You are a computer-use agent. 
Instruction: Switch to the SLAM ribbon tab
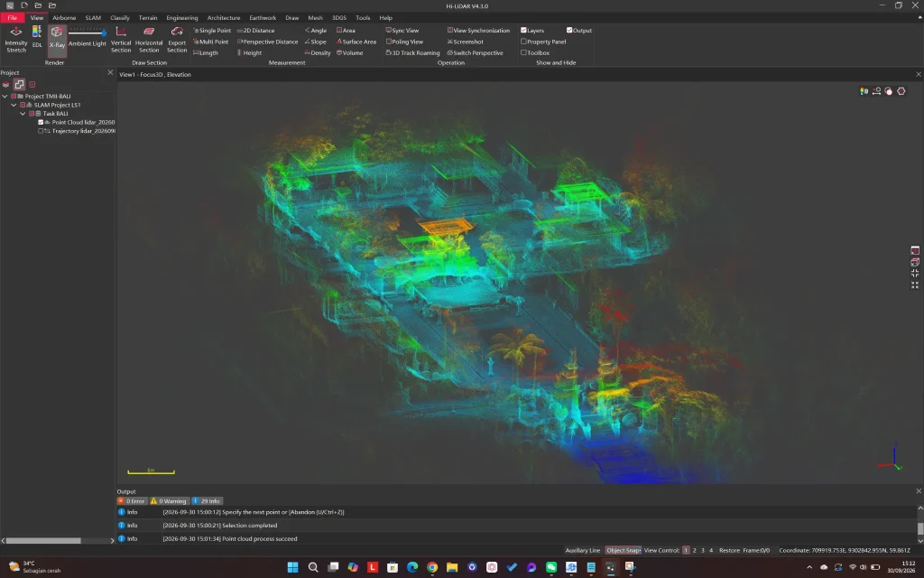click(x=93, y=18)
